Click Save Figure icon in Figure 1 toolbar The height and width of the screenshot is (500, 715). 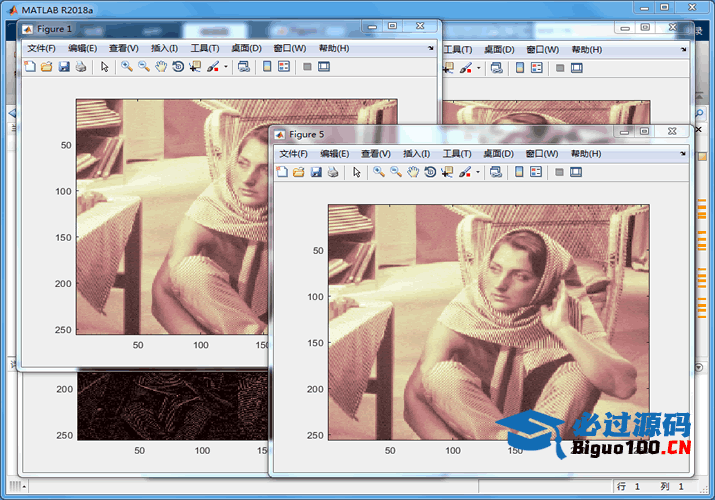[x=64, y=67]
